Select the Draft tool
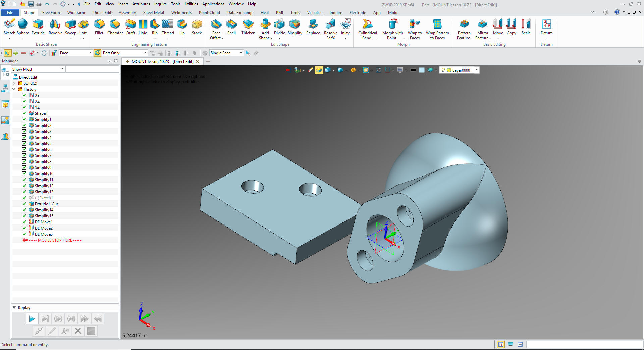644x350 pixels. click(130, 27)
